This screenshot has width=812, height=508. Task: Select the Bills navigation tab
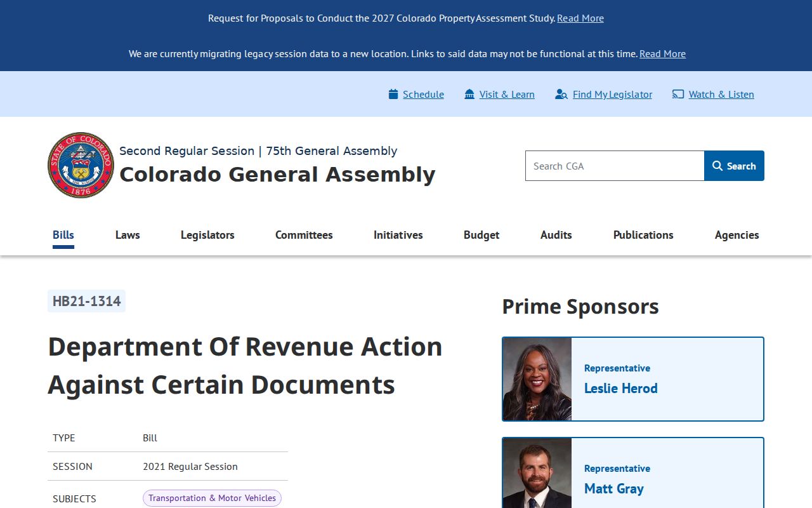click(63, 235)
